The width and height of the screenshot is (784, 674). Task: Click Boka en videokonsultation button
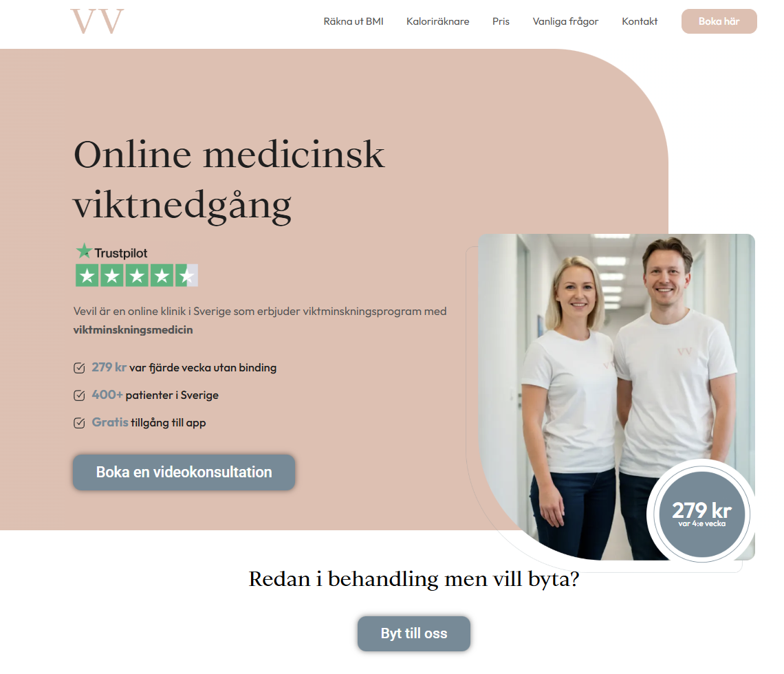pos(184,472)
